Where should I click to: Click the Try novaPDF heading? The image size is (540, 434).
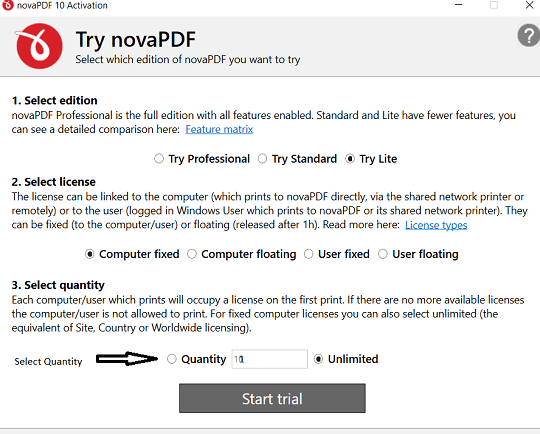click(136, 39)
